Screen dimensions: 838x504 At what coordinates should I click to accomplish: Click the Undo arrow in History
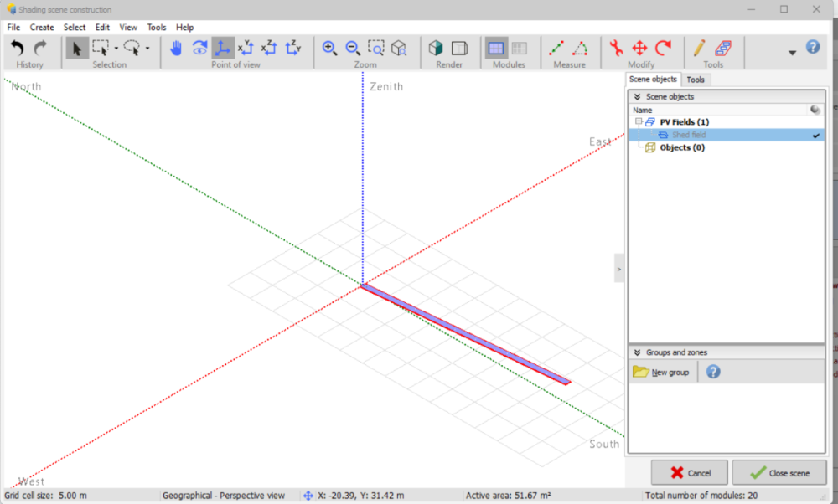tap(18, 49)
